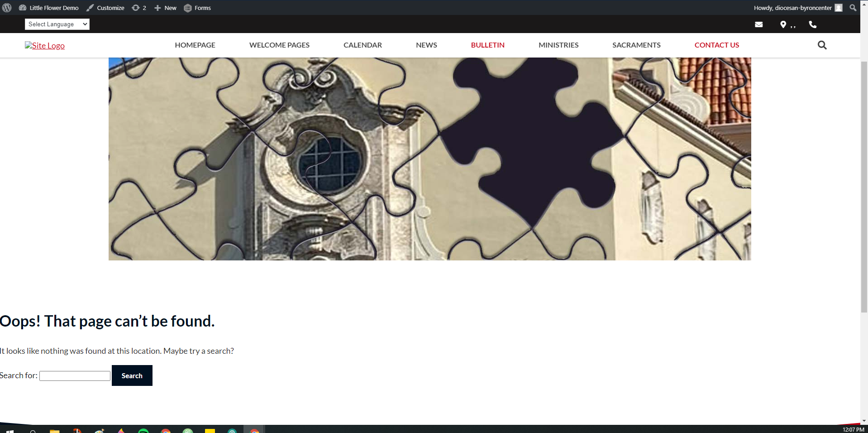
Task: Open site search magnifier in navigation menu
Action: pos(822,45)
